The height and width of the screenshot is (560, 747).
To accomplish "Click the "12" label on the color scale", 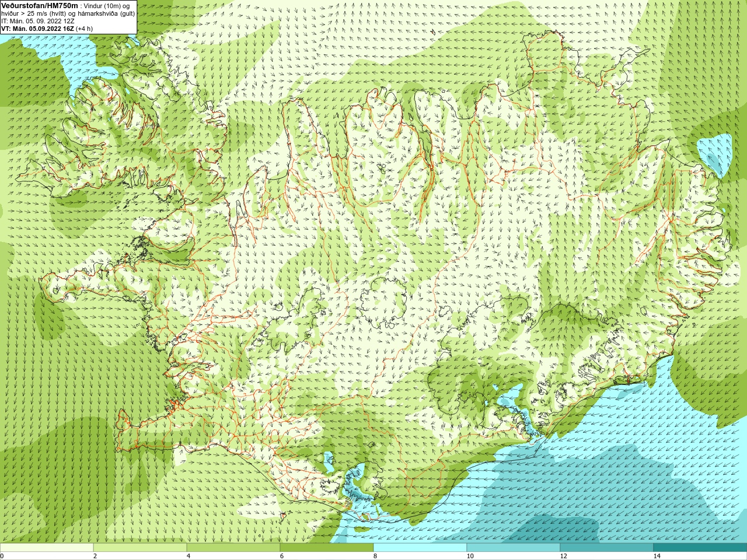I will tap(563, 556).
